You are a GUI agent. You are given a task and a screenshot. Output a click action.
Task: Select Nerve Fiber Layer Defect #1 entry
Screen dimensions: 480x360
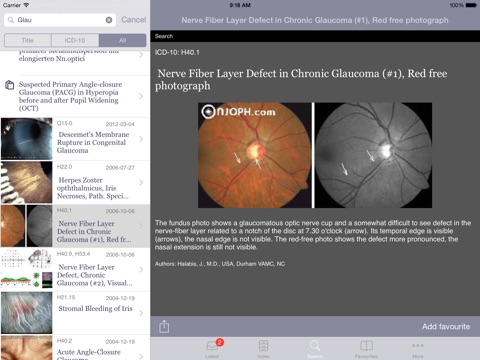[75, 226]
